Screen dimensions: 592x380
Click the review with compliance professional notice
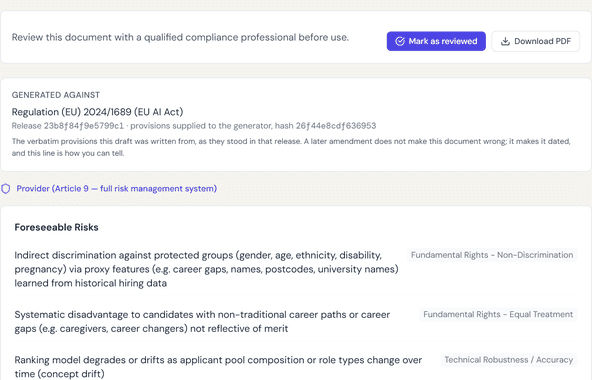[x=180, y=37]
